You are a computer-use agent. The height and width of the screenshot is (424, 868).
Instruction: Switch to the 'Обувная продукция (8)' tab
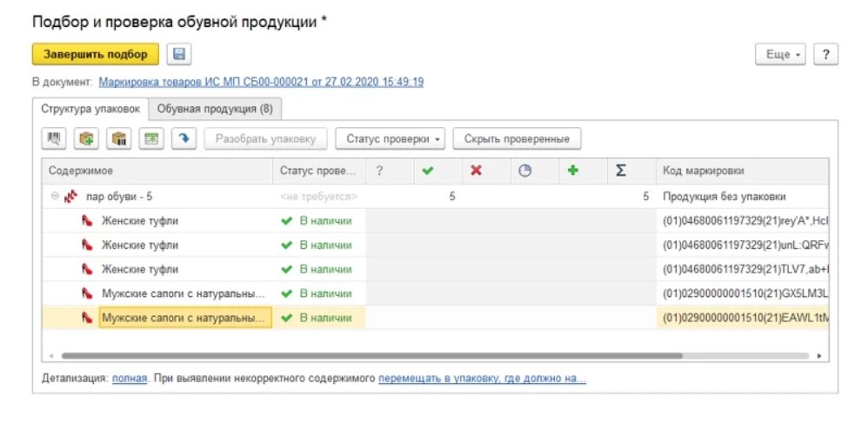point(215,109)
